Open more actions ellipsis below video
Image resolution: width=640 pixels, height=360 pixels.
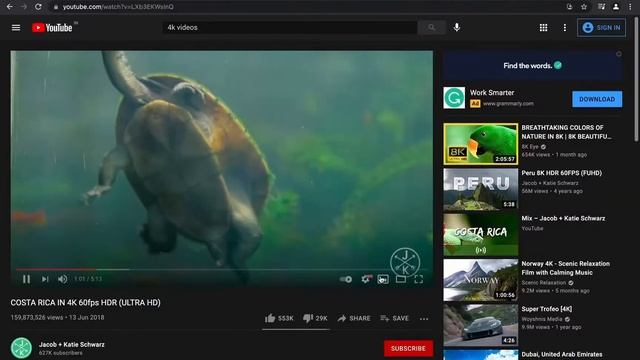(x=424, y=319)
